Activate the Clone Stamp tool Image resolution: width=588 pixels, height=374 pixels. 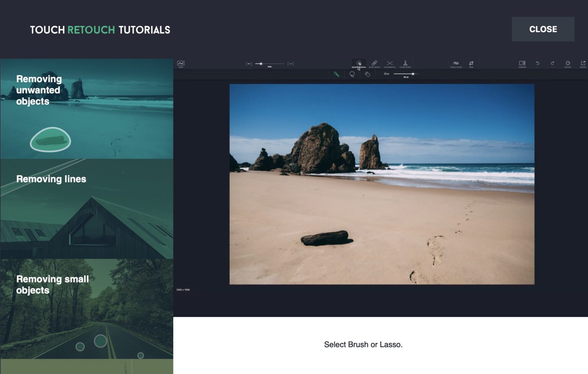[x=405, y=64]
